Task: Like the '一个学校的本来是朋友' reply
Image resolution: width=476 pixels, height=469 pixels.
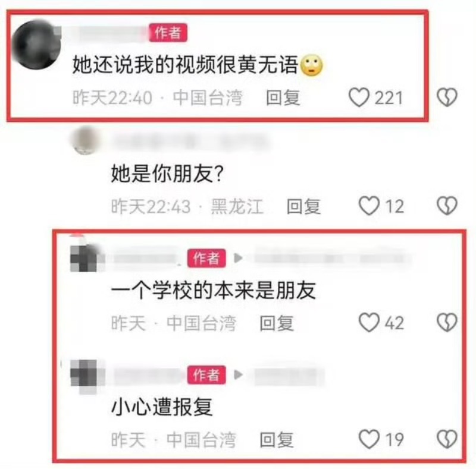Action: point(369,322)
